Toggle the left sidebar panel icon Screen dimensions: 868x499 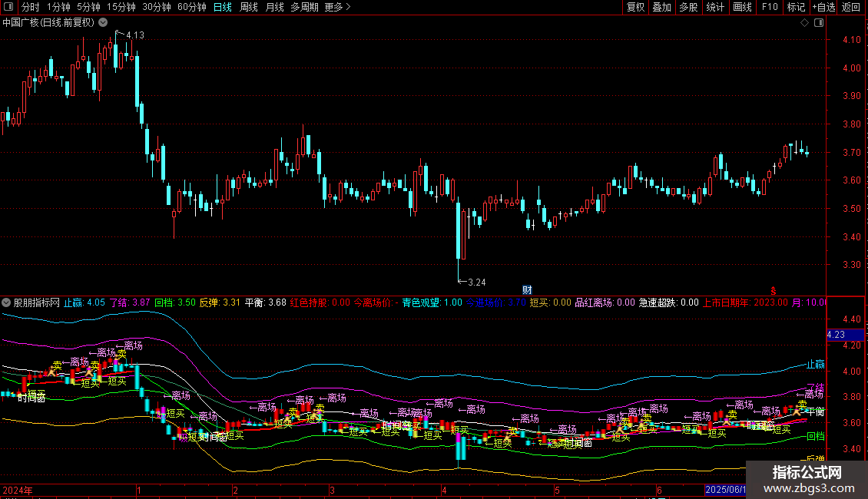8,7
